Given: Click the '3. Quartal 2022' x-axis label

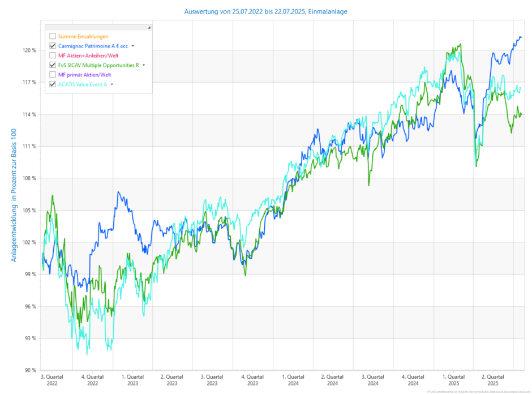Looking at the screenshot, I should (x=52, y=379).
